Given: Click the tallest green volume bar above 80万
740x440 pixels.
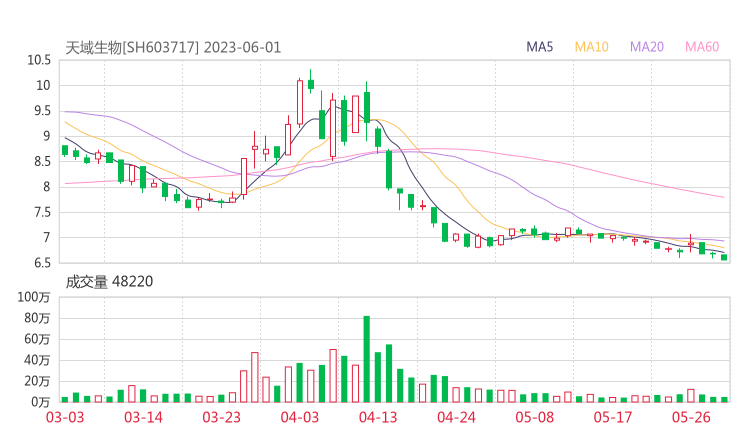Looking at the screenshot, I should tap(367, 359).
